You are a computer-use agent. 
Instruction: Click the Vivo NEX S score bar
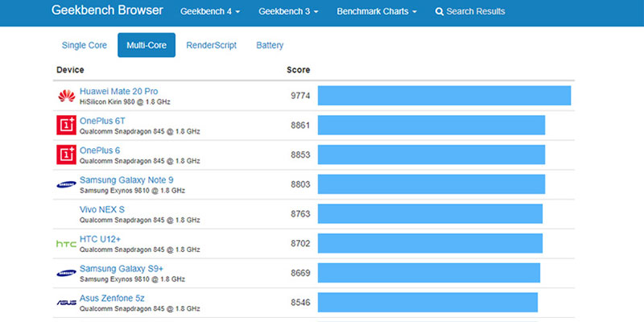coord(430,214)
